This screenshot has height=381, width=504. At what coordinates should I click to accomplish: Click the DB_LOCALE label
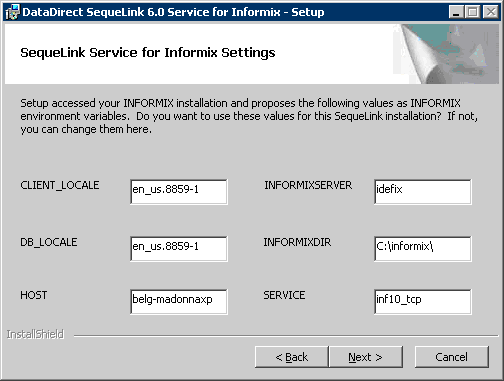(49, 242)
